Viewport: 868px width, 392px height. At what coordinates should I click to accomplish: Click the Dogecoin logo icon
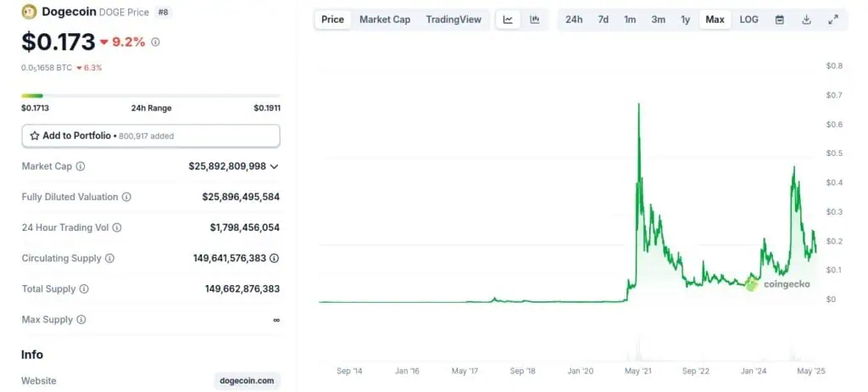point(29,12)
